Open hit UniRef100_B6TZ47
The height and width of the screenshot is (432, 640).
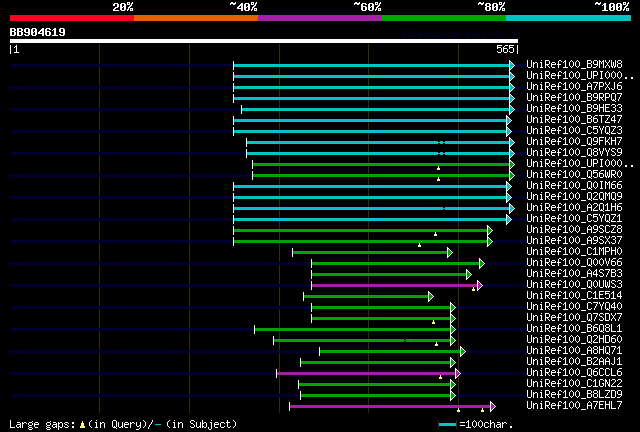pyautogui.click(x=574, y=120)
